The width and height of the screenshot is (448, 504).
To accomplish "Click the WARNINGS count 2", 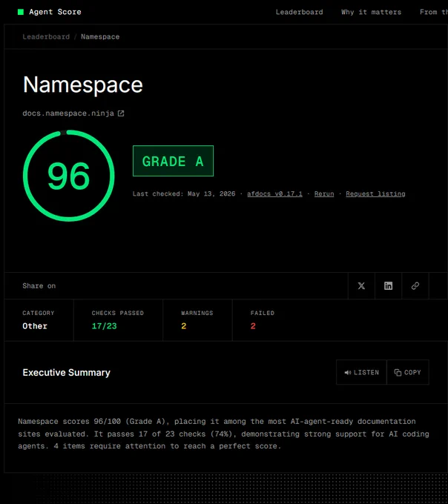I will [x=184, y=326].
